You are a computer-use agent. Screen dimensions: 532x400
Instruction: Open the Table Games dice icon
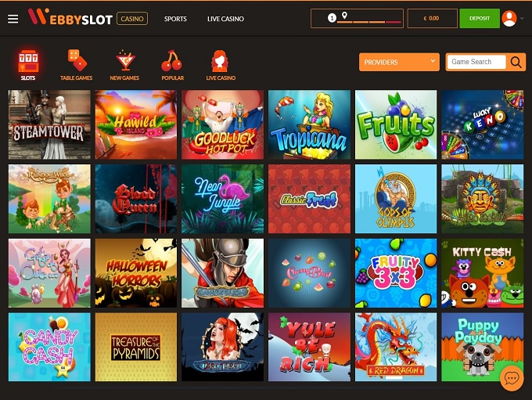[x=77, y=60]
